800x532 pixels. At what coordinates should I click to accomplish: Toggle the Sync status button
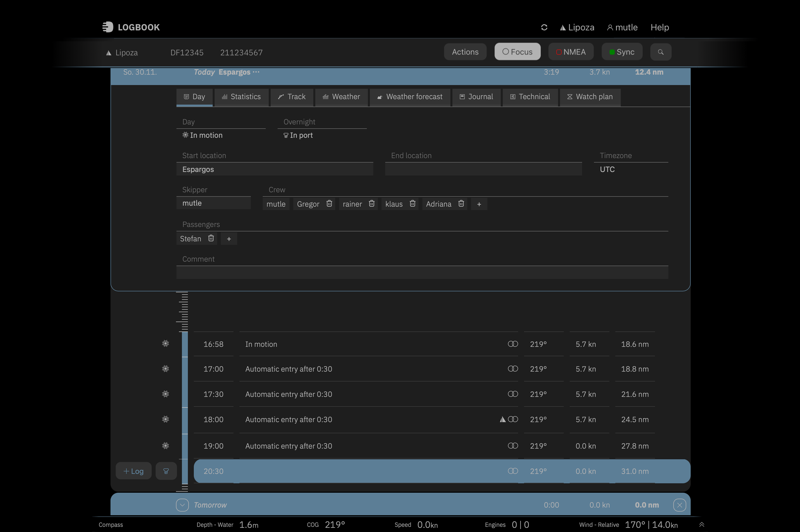622,52
